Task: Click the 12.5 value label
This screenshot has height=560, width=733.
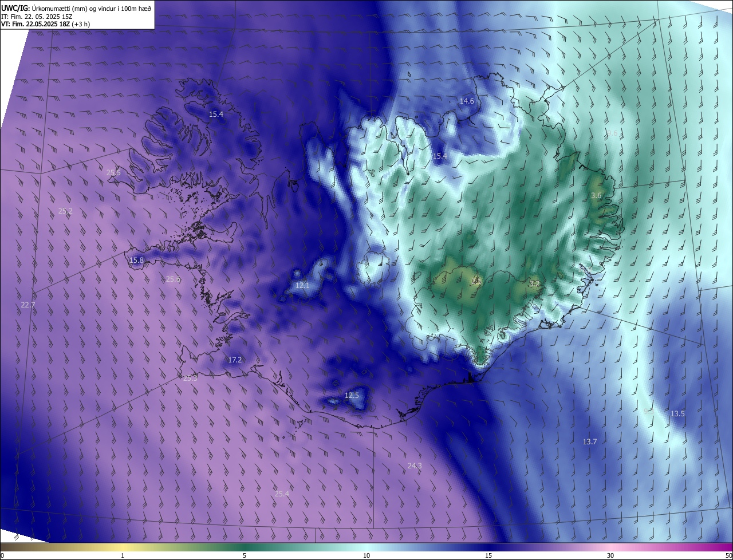Action: pos(352,395)
